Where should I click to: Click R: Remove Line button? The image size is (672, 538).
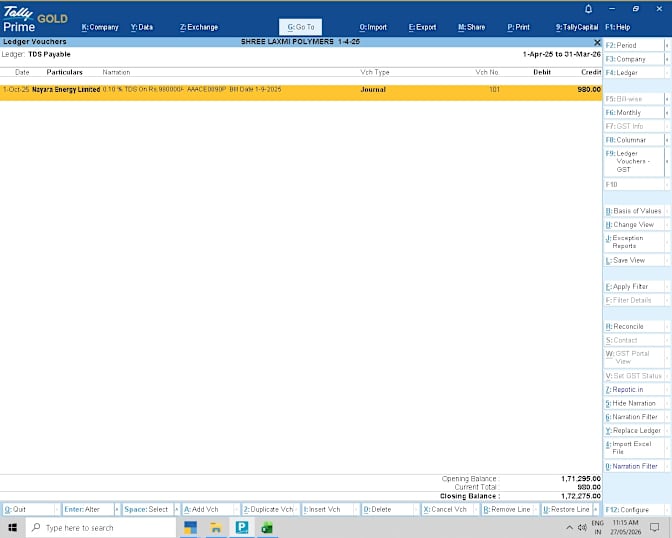point(507,509)
